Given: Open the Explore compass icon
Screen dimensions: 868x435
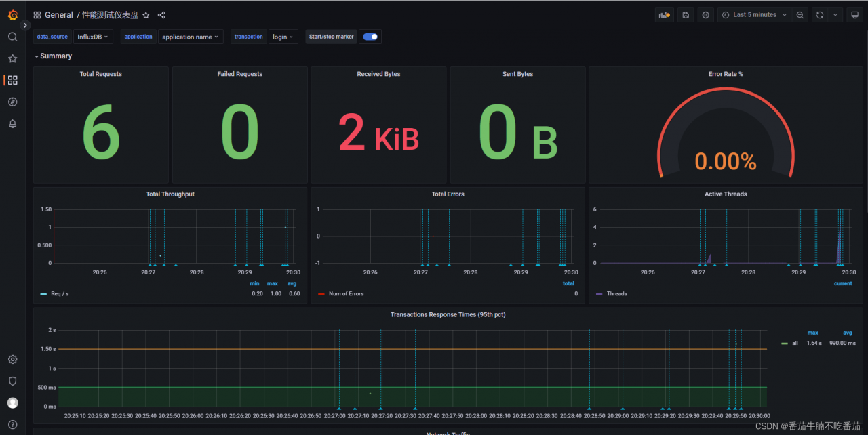Looking at the screenshot, I should [x=12, y=102].
